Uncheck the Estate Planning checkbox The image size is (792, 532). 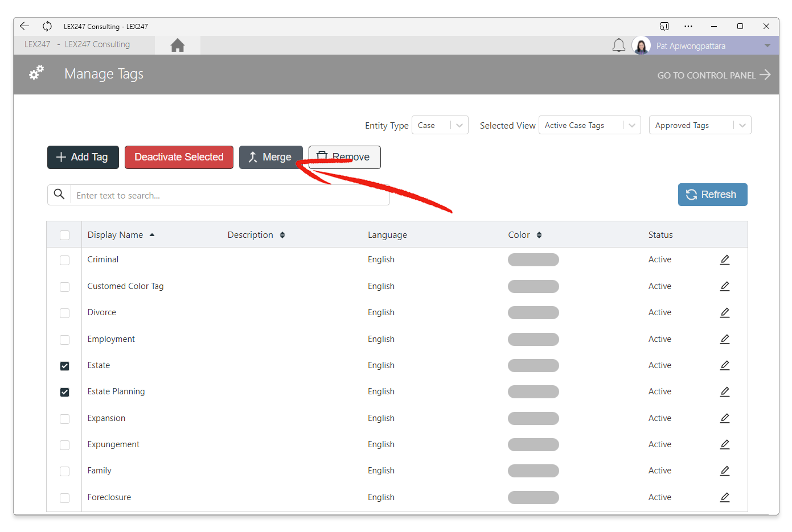pyautogui.click(x=64, y=392)
